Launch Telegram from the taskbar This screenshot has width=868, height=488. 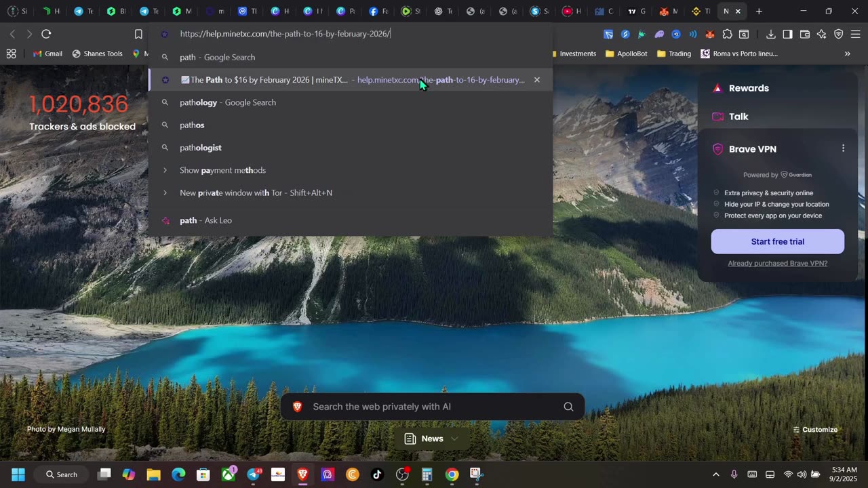253,474
